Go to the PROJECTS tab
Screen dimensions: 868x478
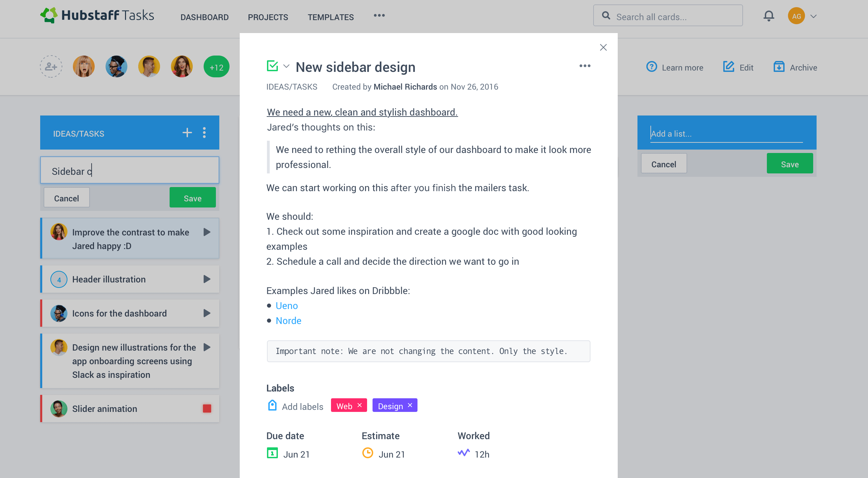pos(268,17)
